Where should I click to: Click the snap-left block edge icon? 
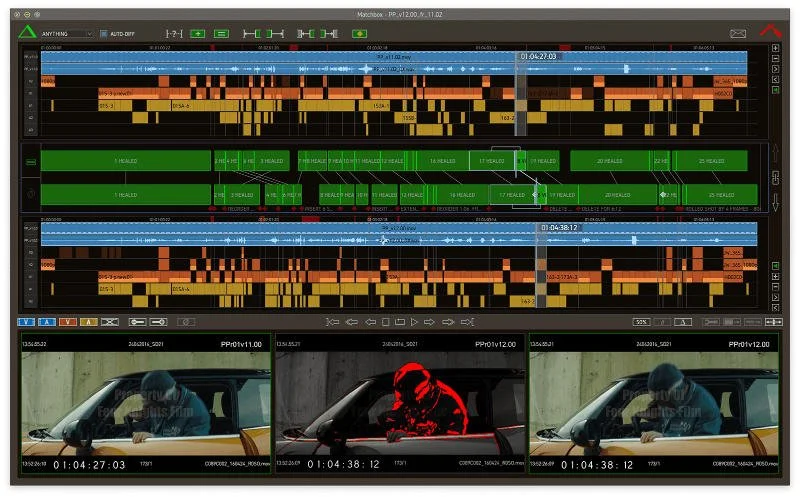coord(306,34)
